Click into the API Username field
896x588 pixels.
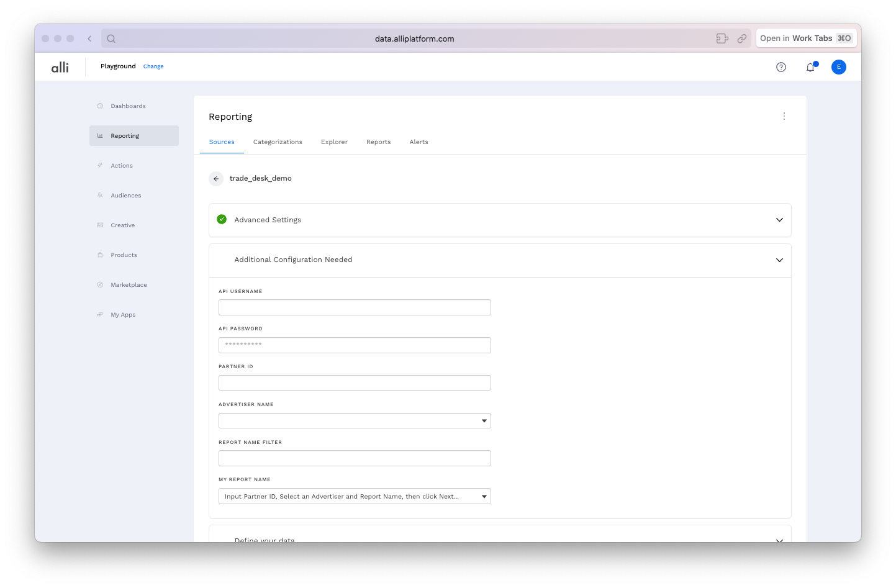(355, 307)
